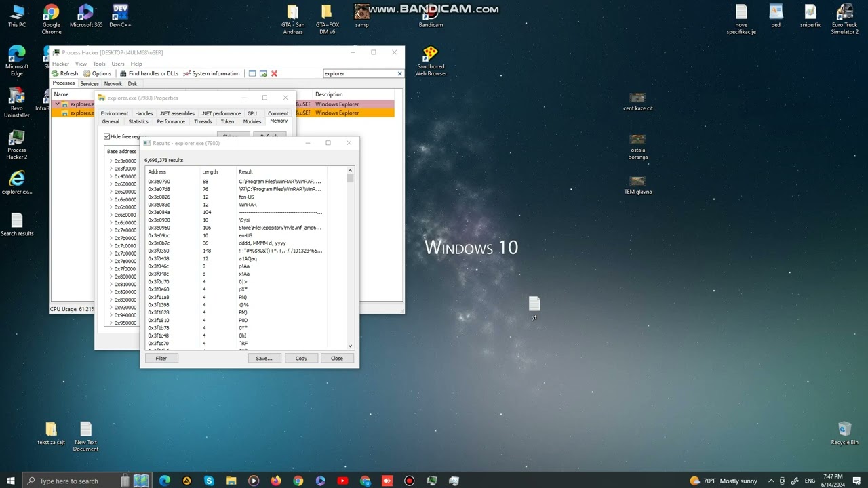
Task: Select the Sandboxed Web Browser icon
Action: click(431, 61)
